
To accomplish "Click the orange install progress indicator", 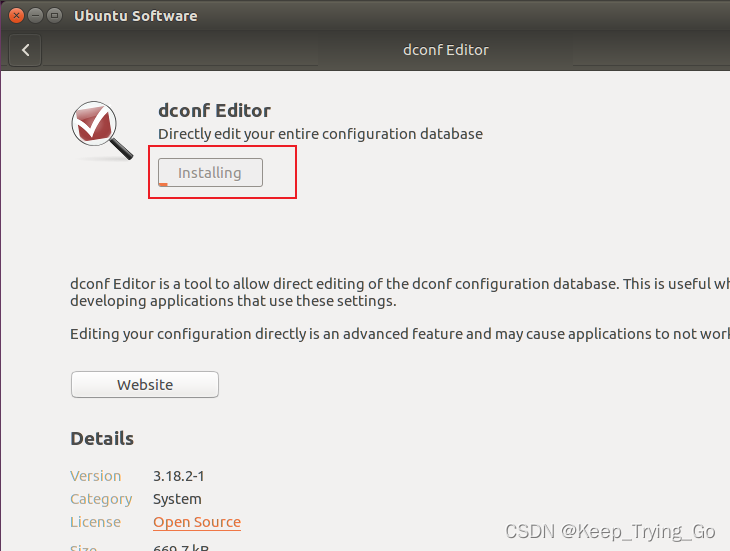I will [163, 184].
